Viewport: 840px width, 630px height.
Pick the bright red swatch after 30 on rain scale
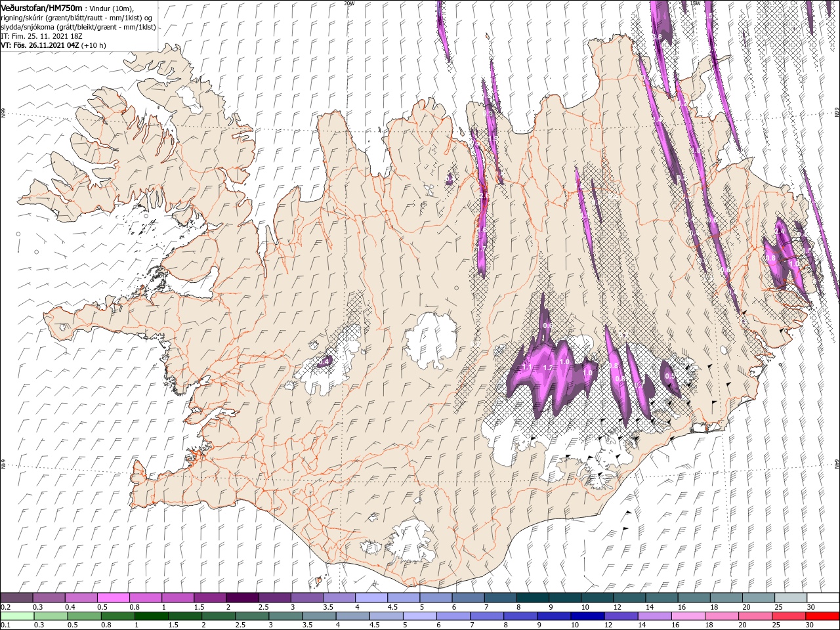coord(822,616)
